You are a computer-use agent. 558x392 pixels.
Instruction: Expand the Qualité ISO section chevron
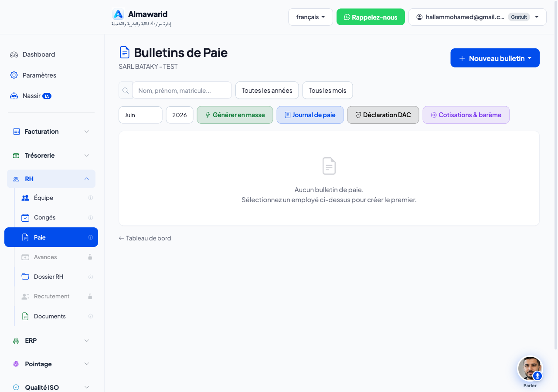click(x=87, y=387)
